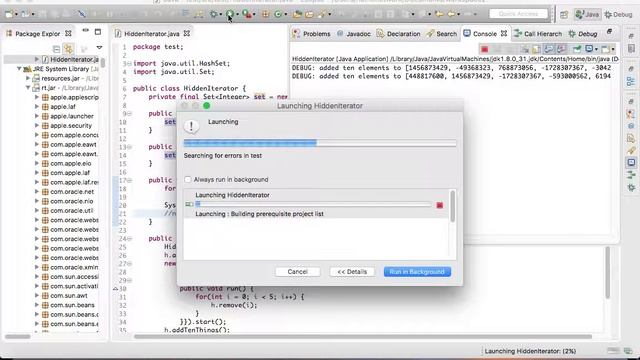Switch to the Debug perspective button
Viewport: 640px width, 360px height.
pyautogui.click(x=618, y=15)
